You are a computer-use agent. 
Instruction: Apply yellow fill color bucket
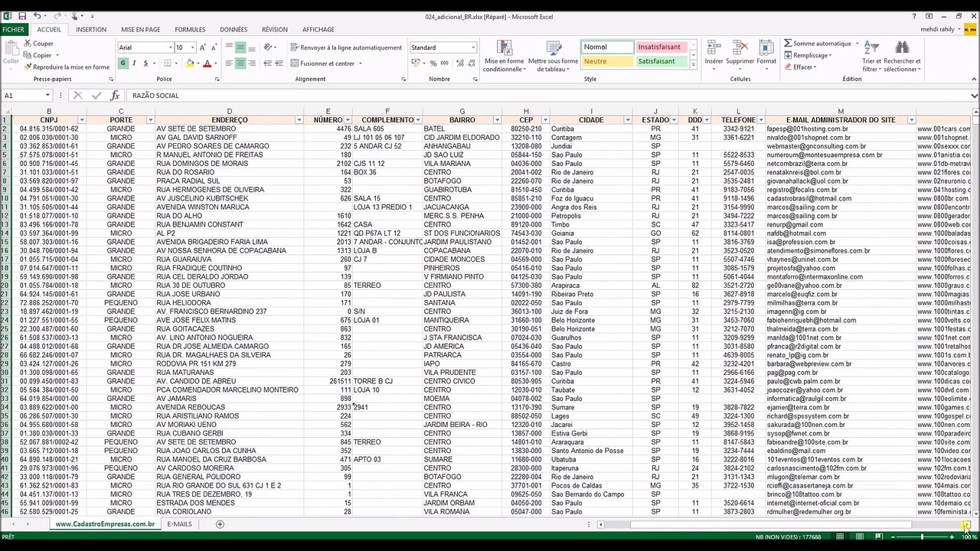pyautogui.click(x=190, y=64)
